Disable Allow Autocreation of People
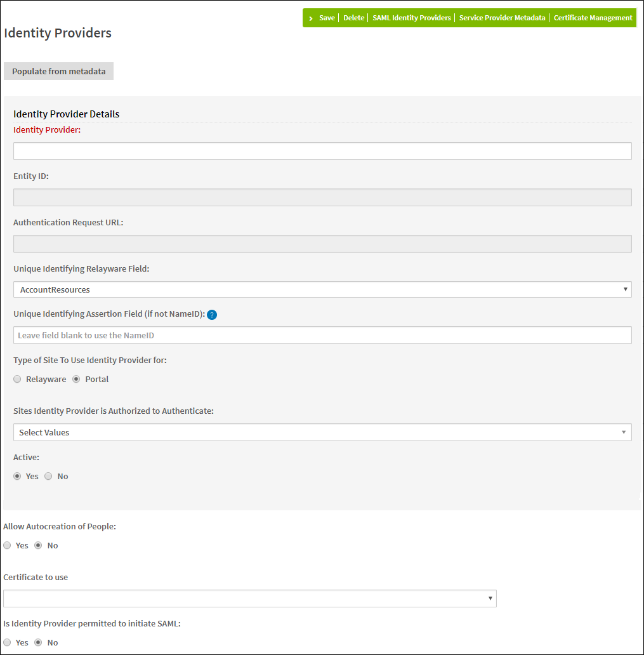The image size is (644, 655). 37,545
